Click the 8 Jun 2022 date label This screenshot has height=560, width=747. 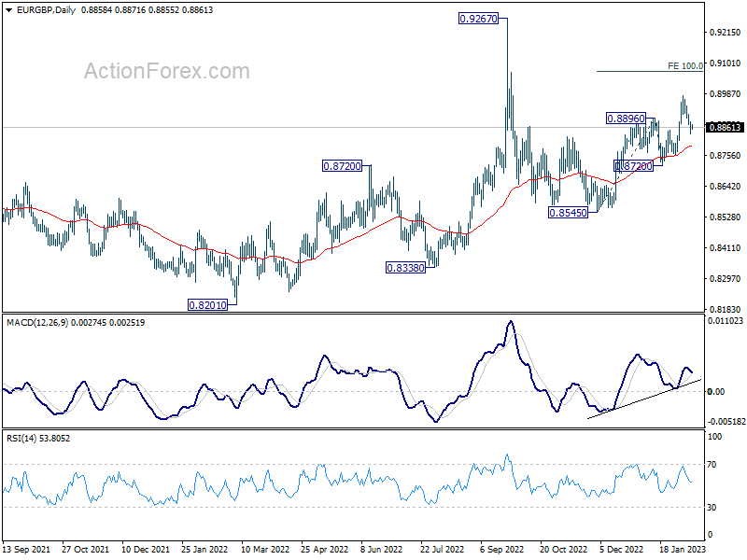pyautogui.click(x=382, y=549)
